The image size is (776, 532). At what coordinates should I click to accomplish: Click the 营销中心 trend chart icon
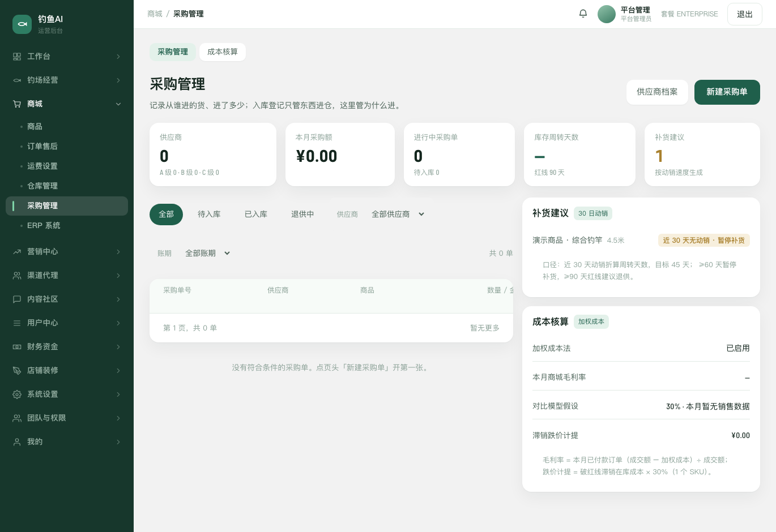point(17,252)
